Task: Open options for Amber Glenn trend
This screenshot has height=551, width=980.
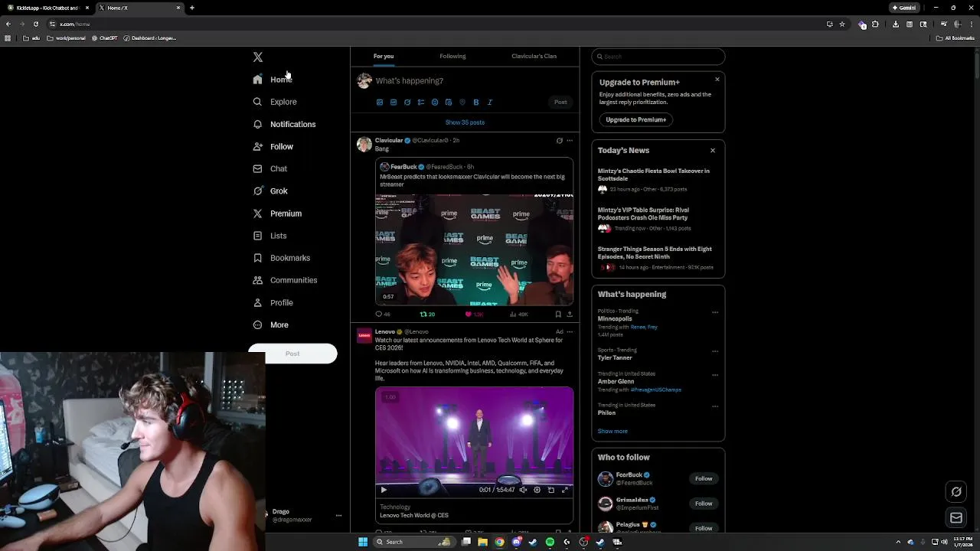Action: tap(715, 375)
